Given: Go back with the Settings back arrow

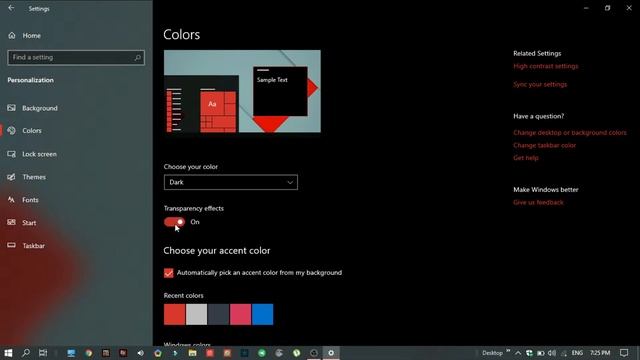Looking at the screenshot, I should click(x=11, y=8).
